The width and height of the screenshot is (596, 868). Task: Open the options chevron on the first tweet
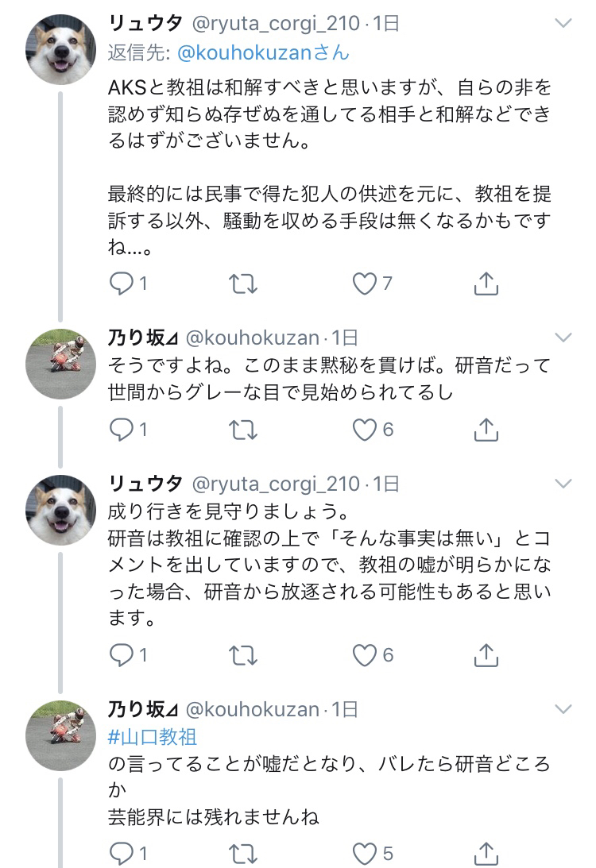tap(563, 24)
